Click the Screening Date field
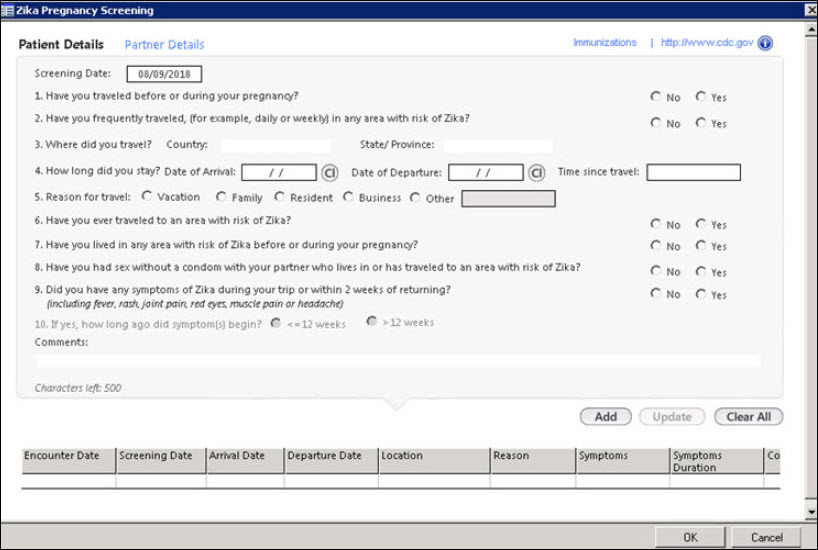This screenshot has width=818, height=550. tap(164, 74)
